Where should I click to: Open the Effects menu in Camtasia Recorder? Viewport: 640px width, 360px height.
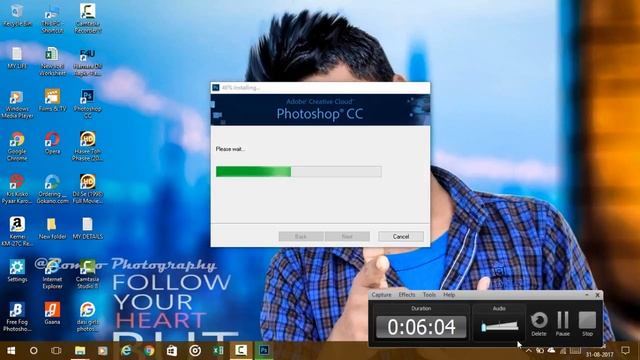click(407, 295)
